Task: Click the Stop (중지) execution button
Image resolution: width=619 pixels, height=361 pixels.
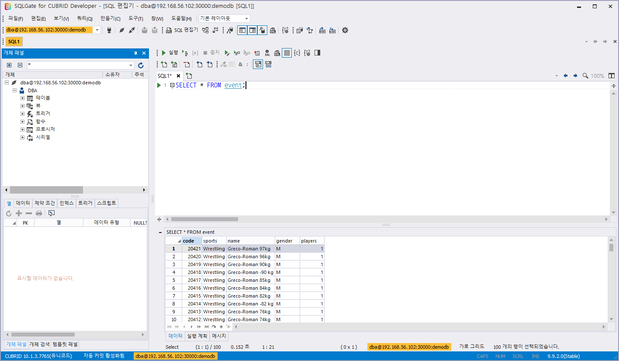Action: coord(212,53)
